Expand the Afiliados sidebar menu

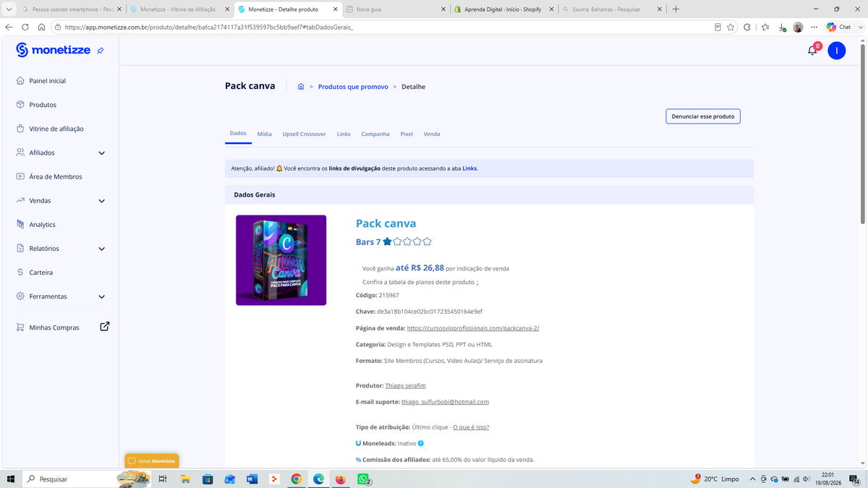pos(101,153)
